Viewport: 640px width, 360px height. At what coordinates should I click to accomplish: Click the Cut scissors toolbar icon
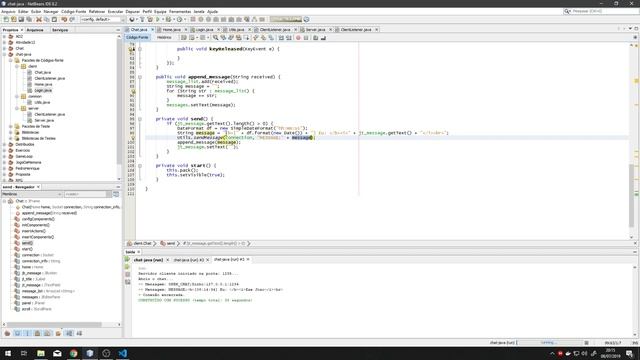[x=39, y=19]
